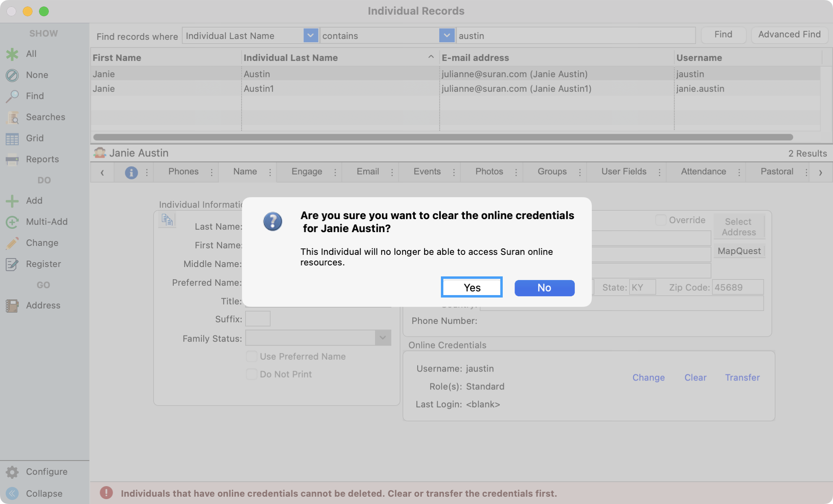Viewport: 833px width, 504px height.
Task: Open the Individual Last Name field dropdown
Action: pyautogui.click(x=310, y=36)
